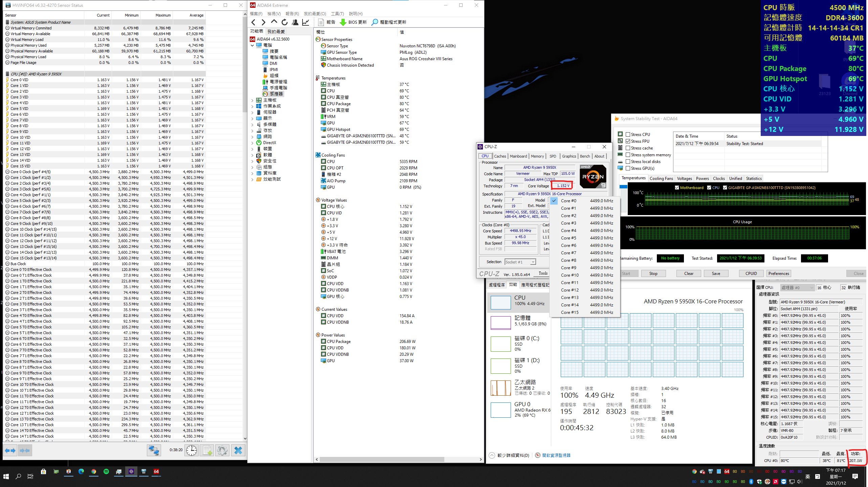Image resolution: width=868 pixels, height=487 pixels.
Task: Click AIDA64 graph chart toolbar icon
Action: pos(306,22)
